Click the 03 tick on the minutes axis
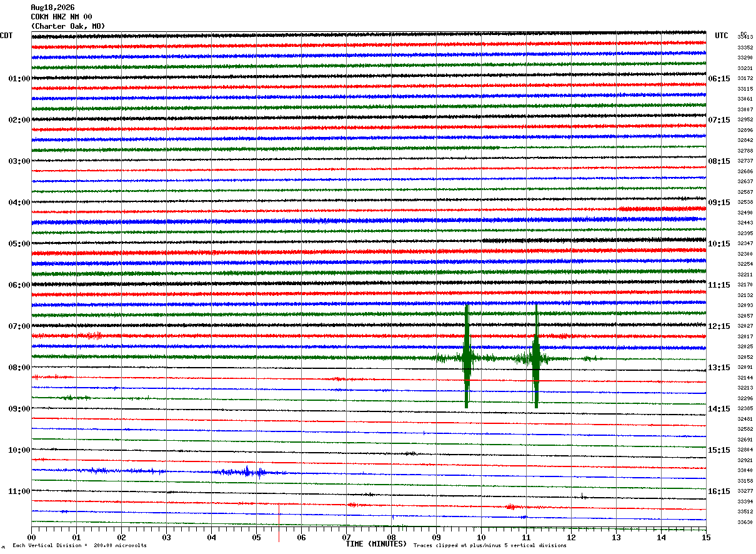This screenshot has width=756, height=554. (x=166, y=537)
